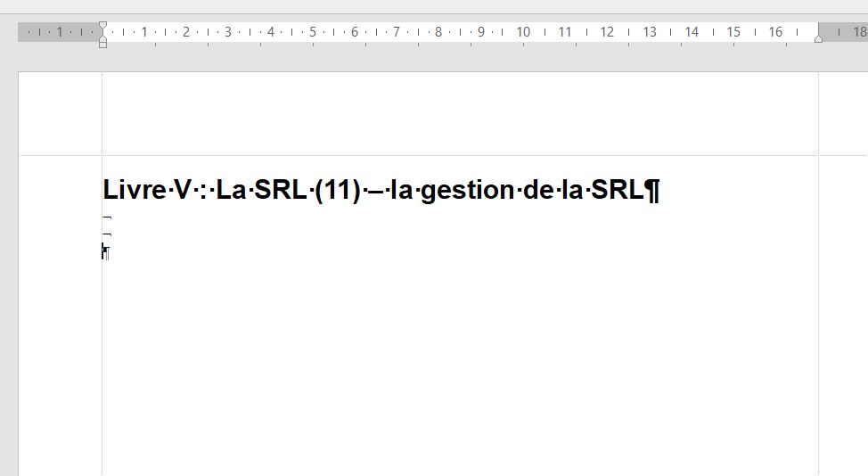Click the first line indent marker on ruler
This screenshot has width=868, height=476.
tap(102, 27)
